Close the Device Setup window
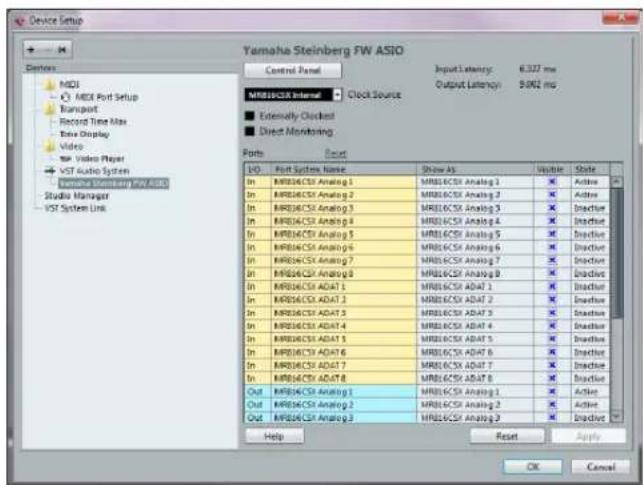The height and width of the screenshot is (485, 643). (620, 18)
